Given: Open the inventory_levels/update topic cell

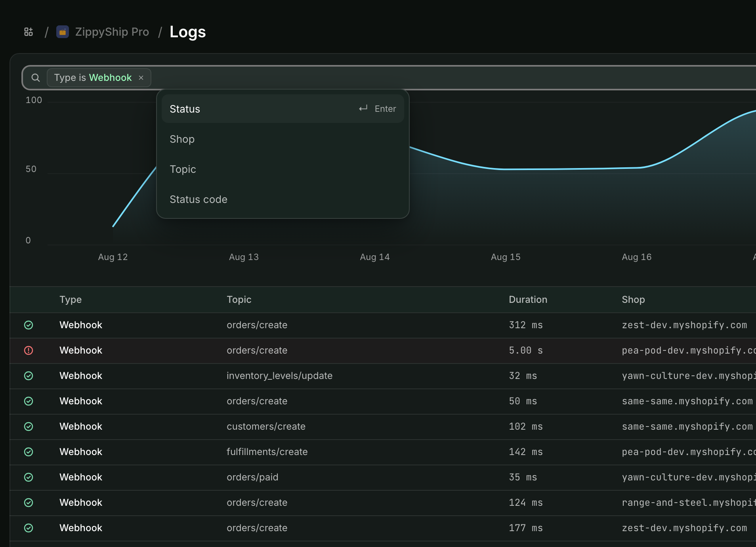Looking at the screenshot, I should pos(279,376).
